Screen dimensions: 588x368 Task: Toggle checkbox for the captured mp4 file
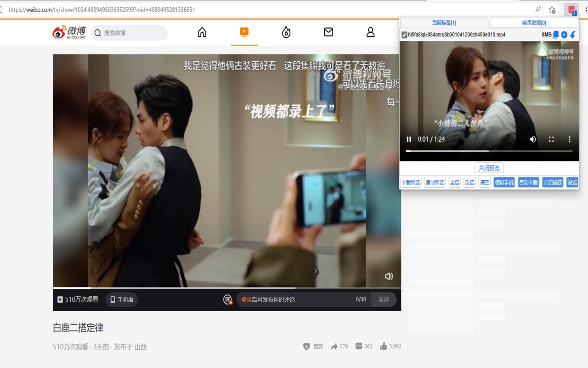click(404, 35)
